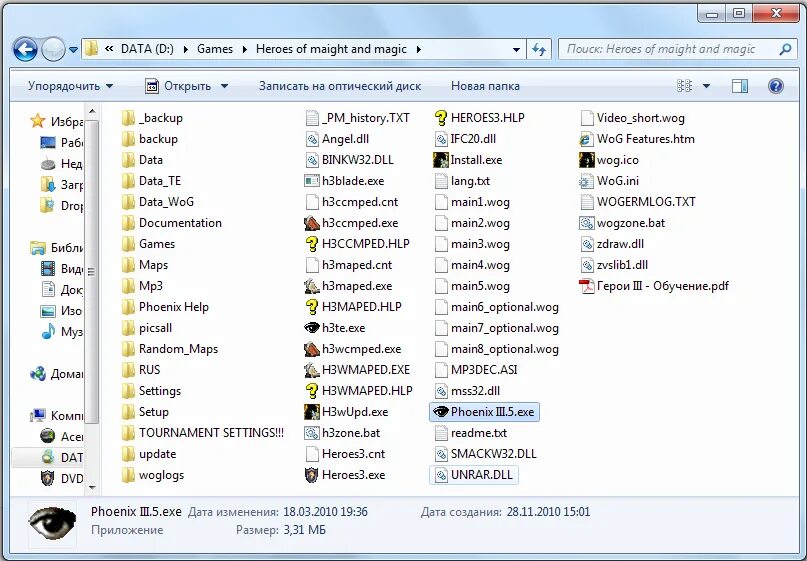
Task: Click navigation pane scroll up arrow
Action: [92, 111]
